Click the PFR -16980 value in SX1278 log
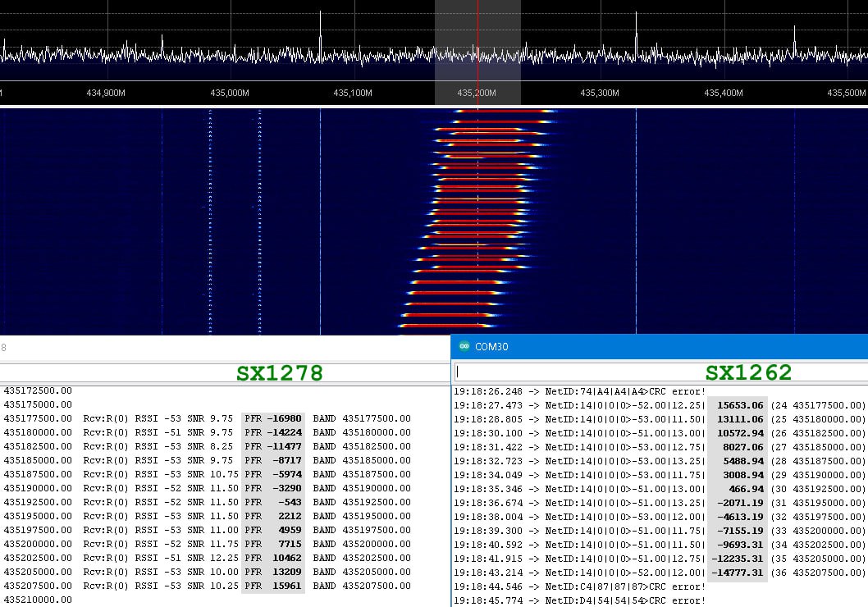The height and width of the screenshot is (607, 868). (x=283, y=418)
